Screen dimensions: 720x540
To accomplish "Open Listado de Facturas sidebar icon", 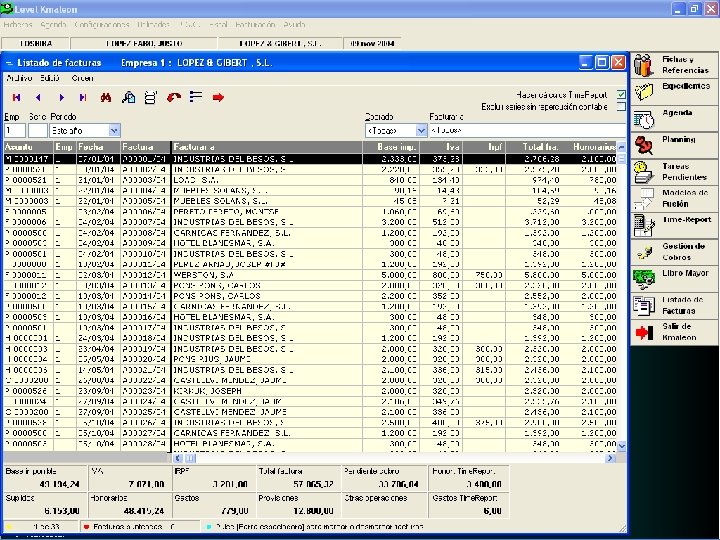I will (x=644, y=305).
